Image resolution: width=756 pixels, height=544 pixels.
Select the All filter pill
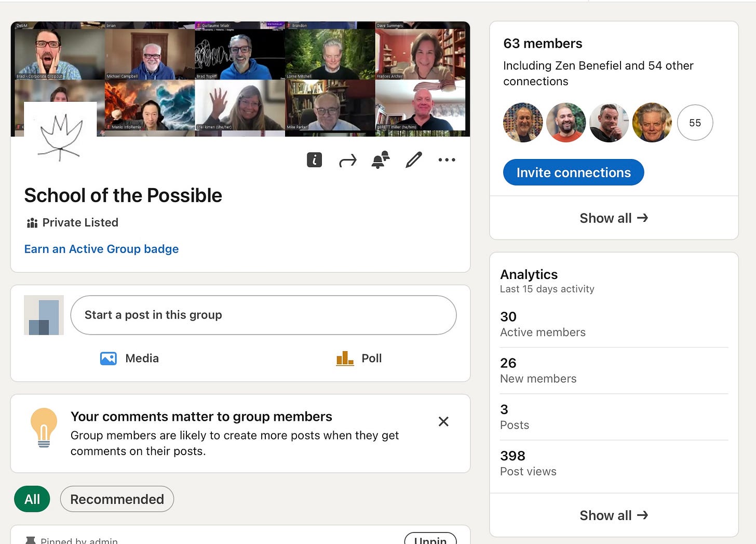(32, 499)
